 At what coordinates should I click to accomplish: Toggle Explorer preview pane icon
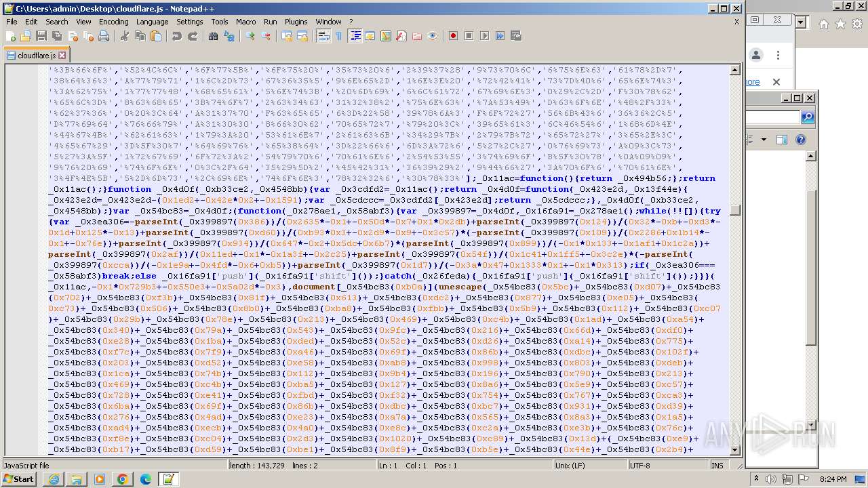click(x=782, y=140)
